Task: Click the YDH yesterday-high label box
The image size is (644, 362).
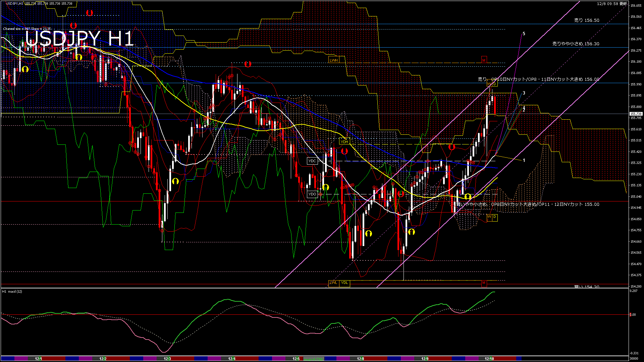Action: (344, 142)
